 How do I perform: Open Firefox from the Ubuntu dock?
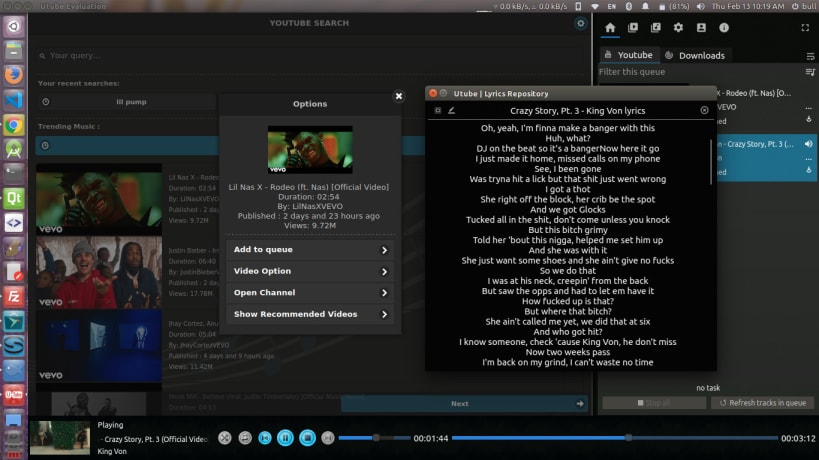click(14, 75)
